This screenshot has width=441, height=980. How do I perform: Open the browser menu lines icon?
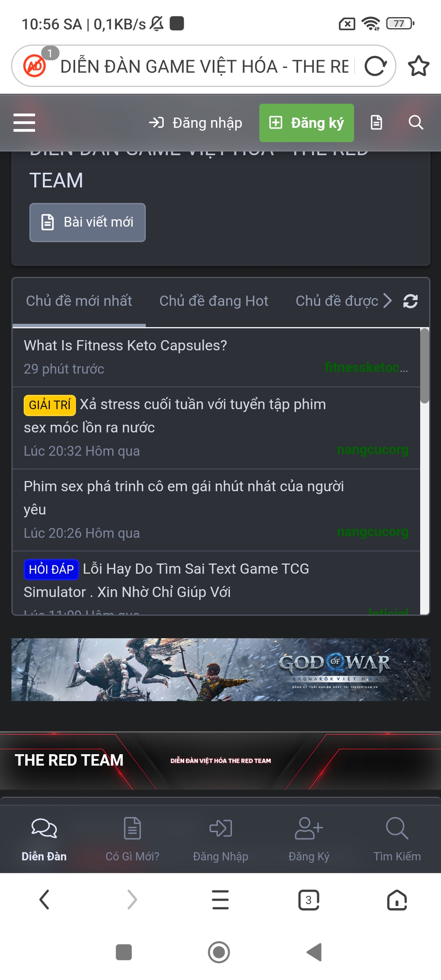pyautogui.click(x=220, y=900)
